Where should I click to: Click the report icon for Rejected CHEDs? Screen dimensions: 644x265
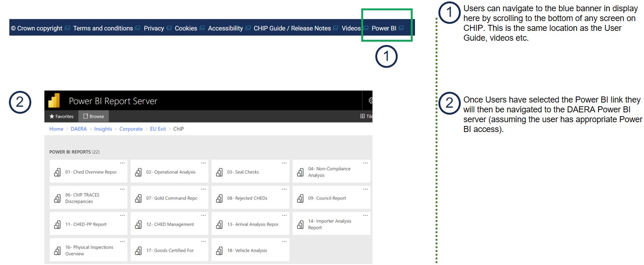point(220,199)
